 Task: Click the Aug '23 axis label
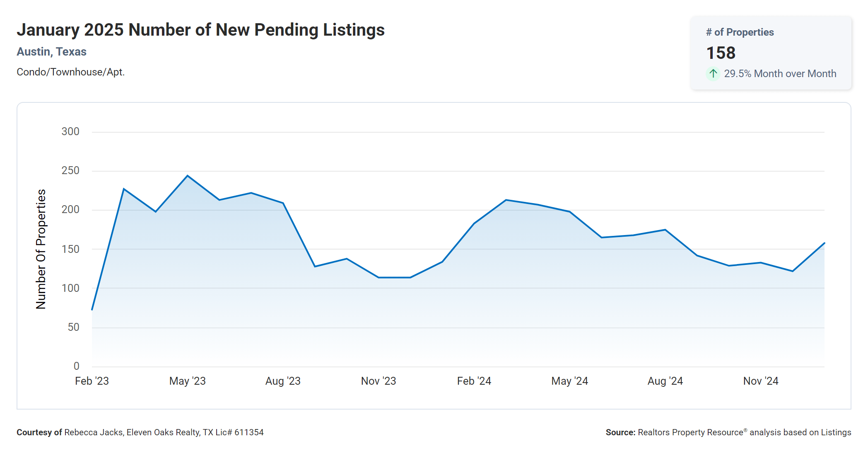coord(283,381)
